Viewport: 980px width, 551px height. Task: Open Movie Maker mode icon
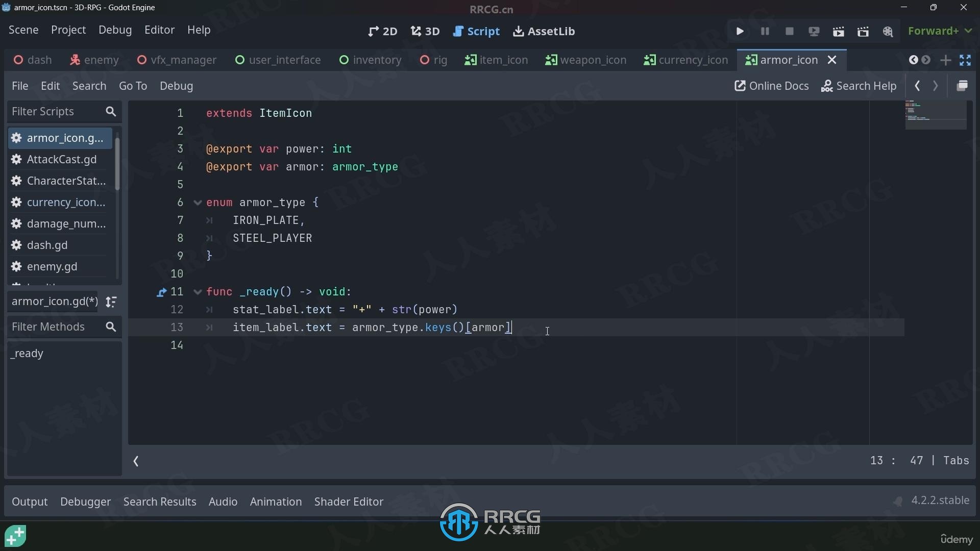[888, 31]
